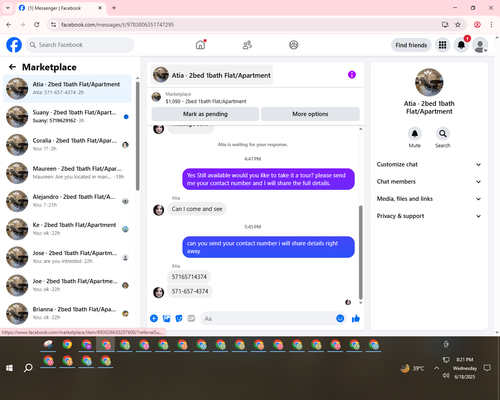Expand Media, files and links section

(429, 199)
